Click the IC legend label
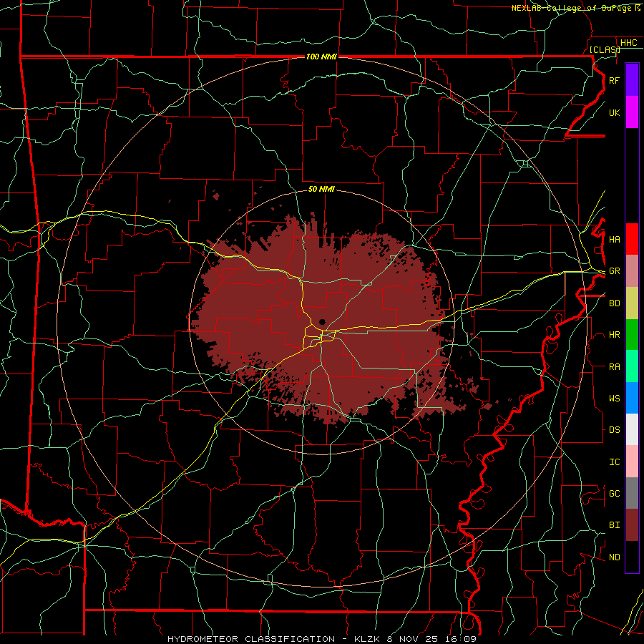Image resolution: width=644 pixels, height=644 pixels. click(x=614, y=462)
